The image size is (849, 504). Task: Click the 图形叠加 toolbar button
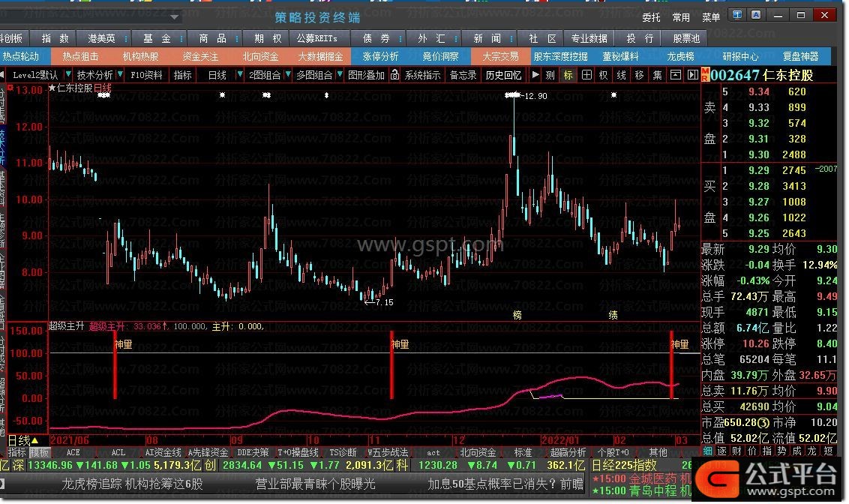[366, 75]
